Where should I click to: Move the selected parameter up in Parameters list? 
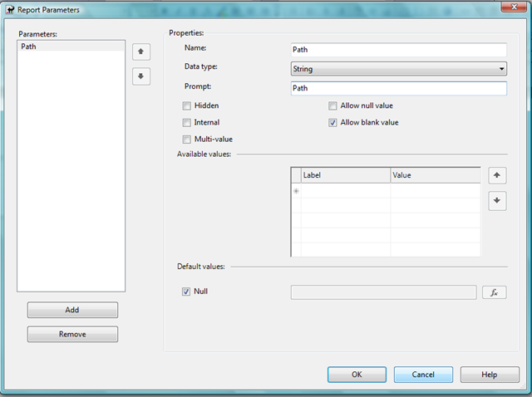(141, 51)
